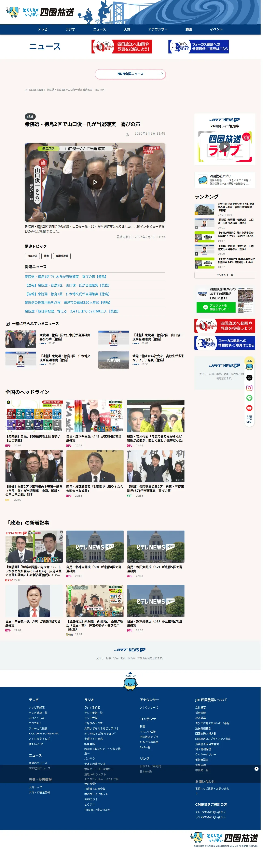This screenshot has height=868, width=276.
Task: Open footer link 徳島のニュース
Action: (38, 763)
